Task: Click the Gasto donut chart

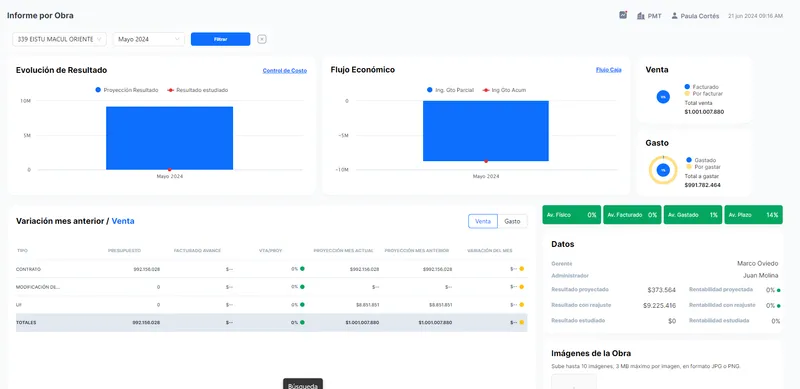Action: 663,170
